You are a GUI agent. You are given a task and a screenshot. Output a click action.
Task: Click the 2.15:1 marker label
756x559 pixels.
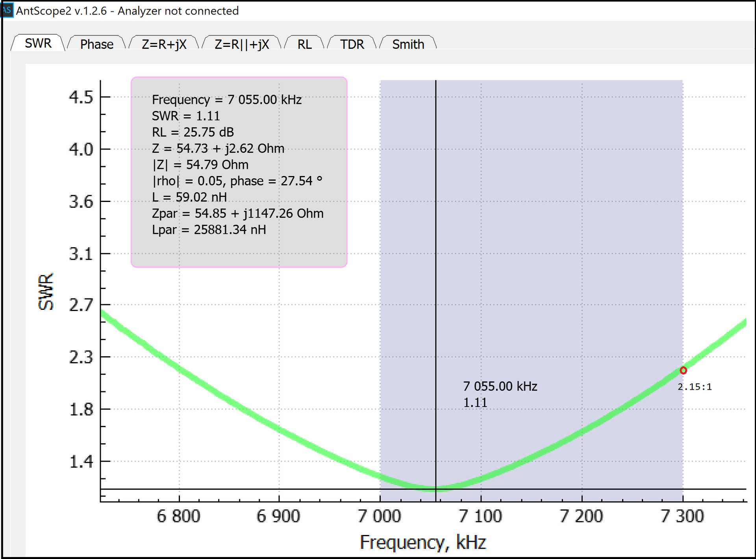click(695, 387)
